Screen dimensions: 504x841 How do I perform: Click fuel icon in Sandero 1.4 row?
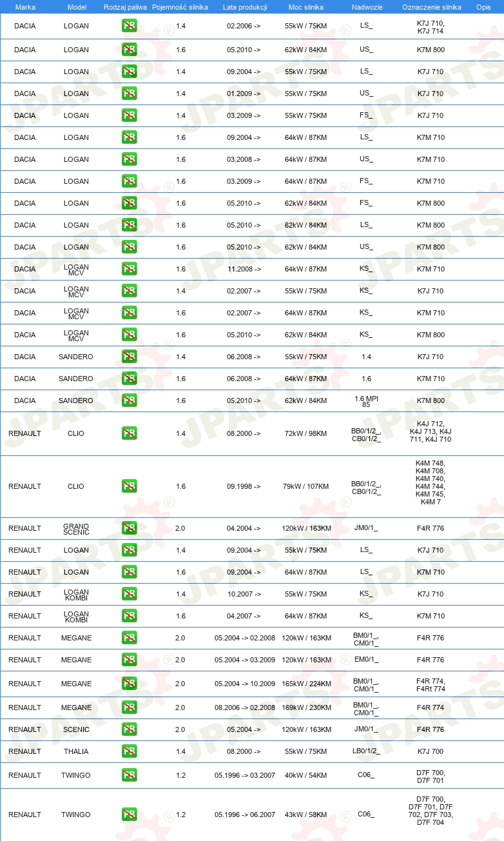pos(129,357)
